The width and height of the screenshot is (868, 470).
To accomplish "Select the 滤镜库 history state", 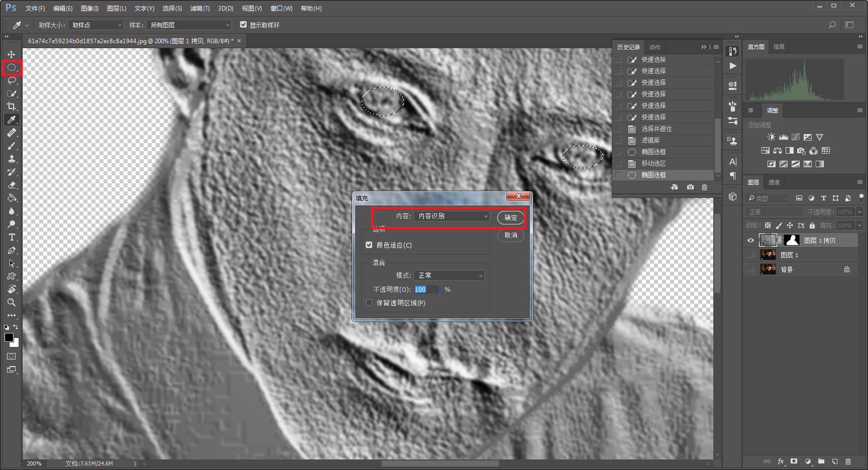I will [x=664, y=141].
